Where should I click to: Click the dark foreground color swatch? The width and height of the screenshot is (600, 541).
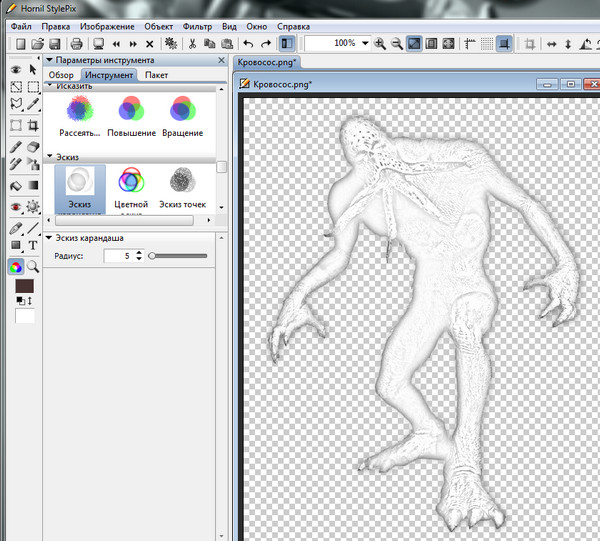tap(24, 288)
